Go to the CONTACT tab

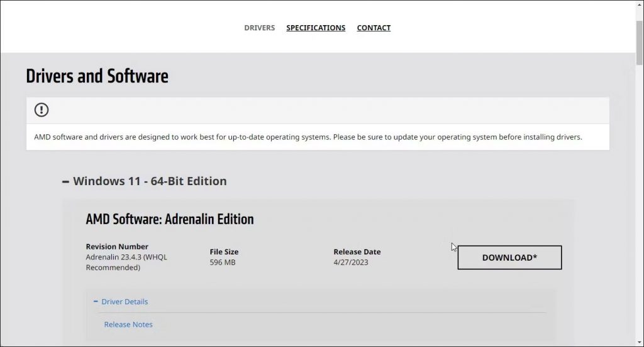click(x=374, y=28)
